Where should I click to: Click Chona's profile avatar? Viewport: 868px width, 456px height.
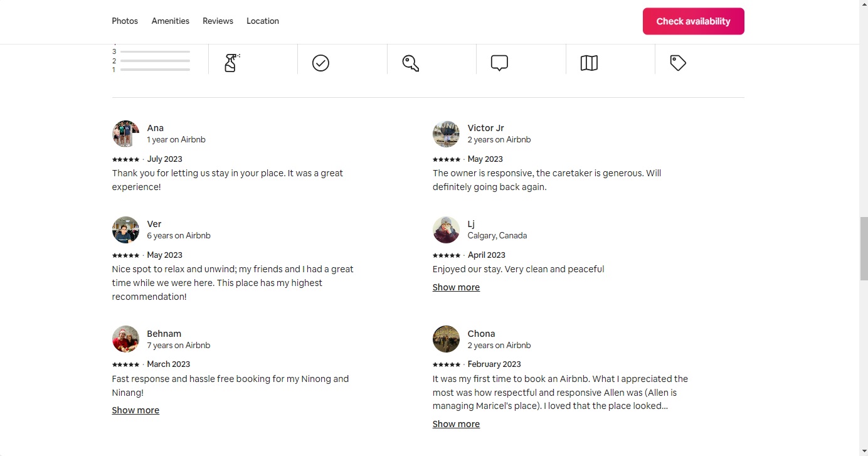[446, 339]
